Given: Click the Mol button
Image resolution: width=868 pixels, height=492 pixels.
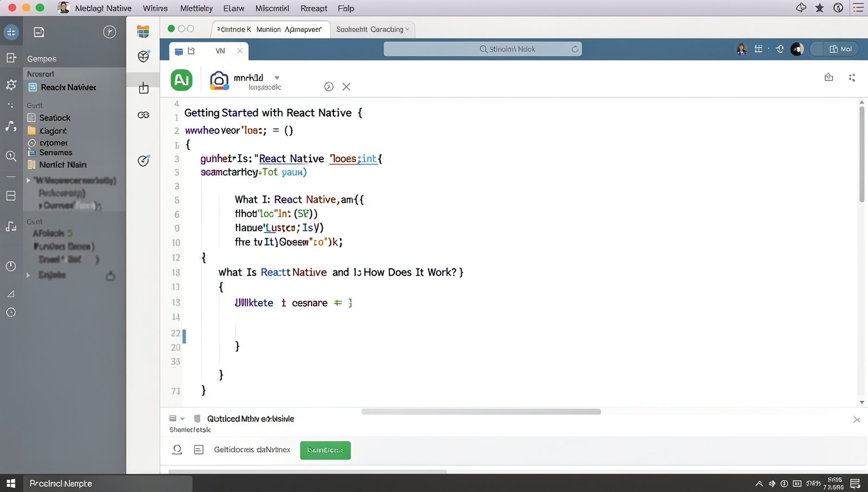Looking at the screenshot, I should point(840,49).
